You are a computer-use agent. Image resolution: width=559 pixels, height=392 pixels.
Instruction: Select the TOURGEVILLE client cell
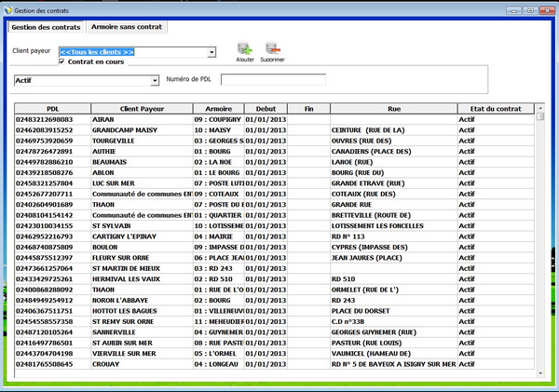click(x=142, y=141)
